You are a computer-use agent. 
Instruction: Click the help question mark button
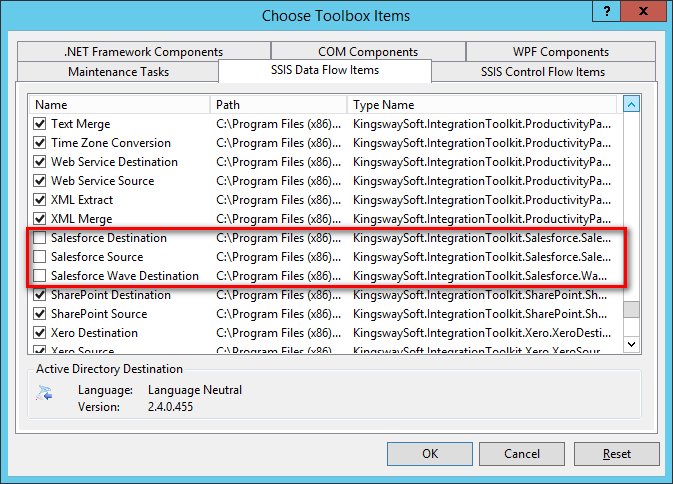[x=606, y=11]
